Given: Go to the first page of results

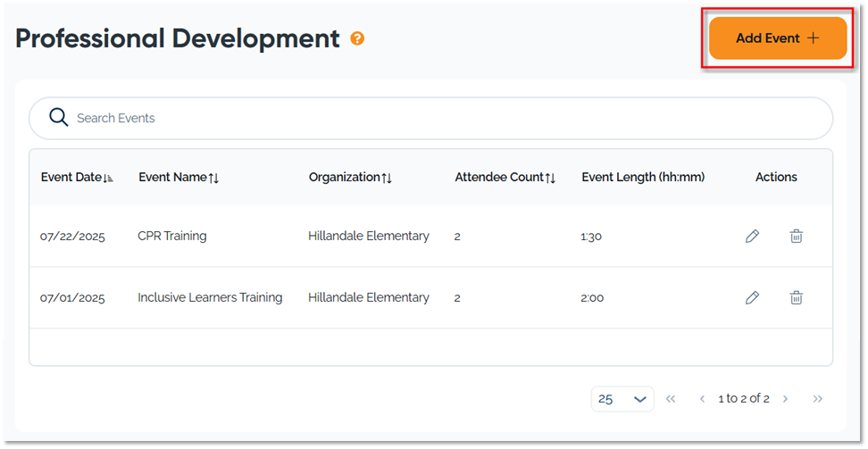Looking at the screenshot, I should click(x=671, y=399).
